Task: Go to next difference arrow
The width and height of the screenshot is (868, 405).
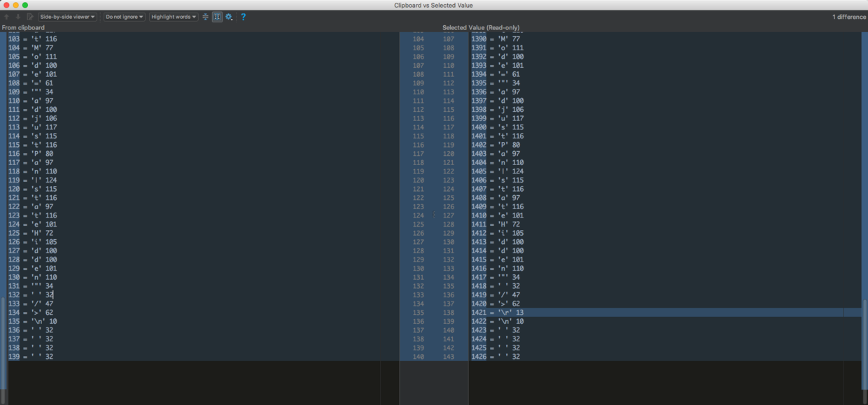Action: tap(18, 17)
